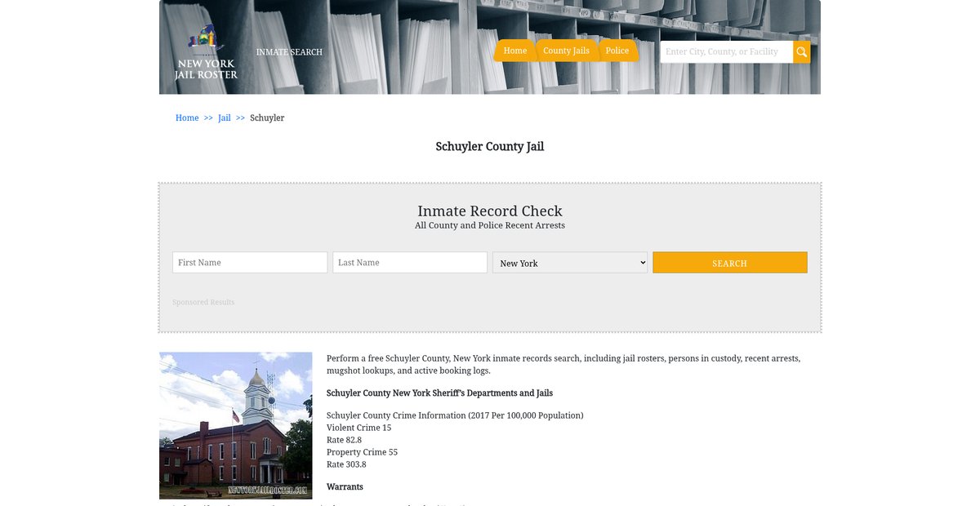Open the Police nav tab

coord(617,51)
